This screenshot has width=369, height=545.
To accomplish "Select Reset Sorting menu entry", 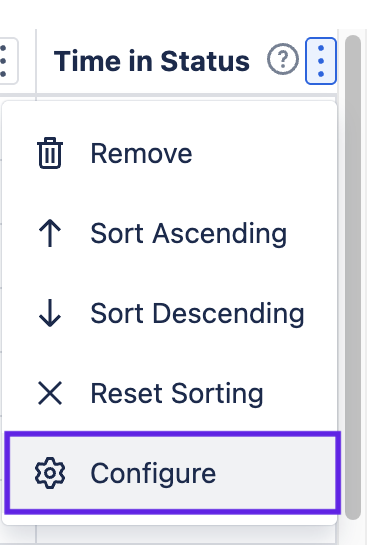I will [170, 393].
